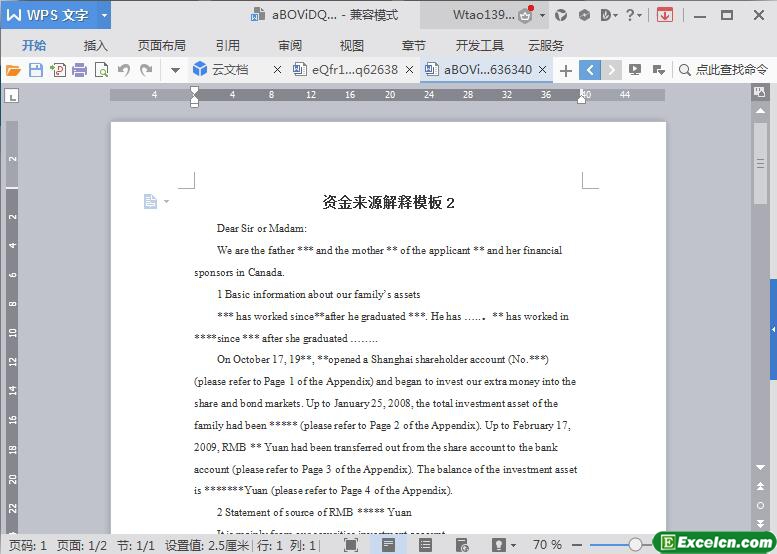
Task: Click the first-line indent marker on ruler
Action: [x=194, y=91]
